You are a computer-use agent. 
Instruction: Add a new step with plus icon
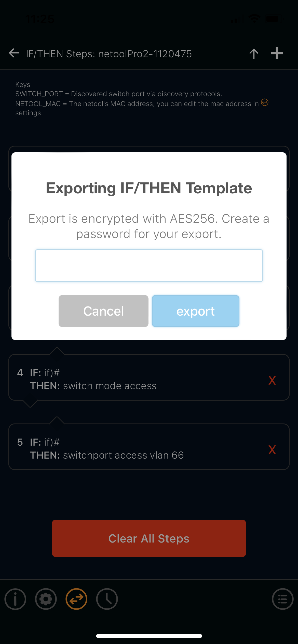click(277, 53)
